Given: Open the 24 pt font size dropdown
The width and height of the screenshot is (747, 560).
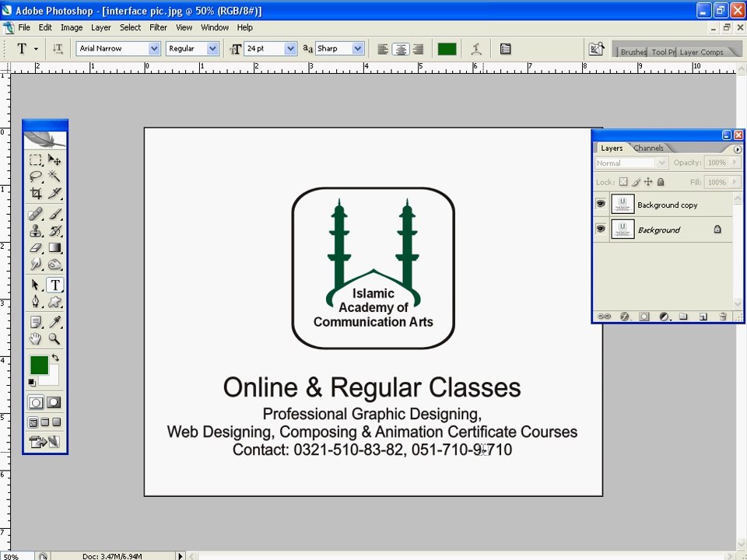Looking at the screenshot, I should coord(290,48).
